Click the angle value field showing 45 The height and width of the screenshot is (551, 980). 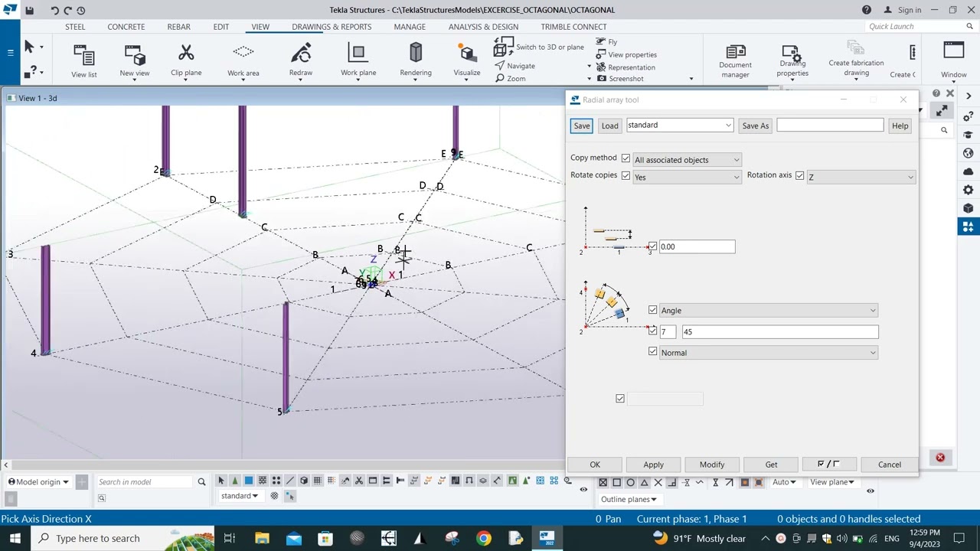(x=779, y=331)
